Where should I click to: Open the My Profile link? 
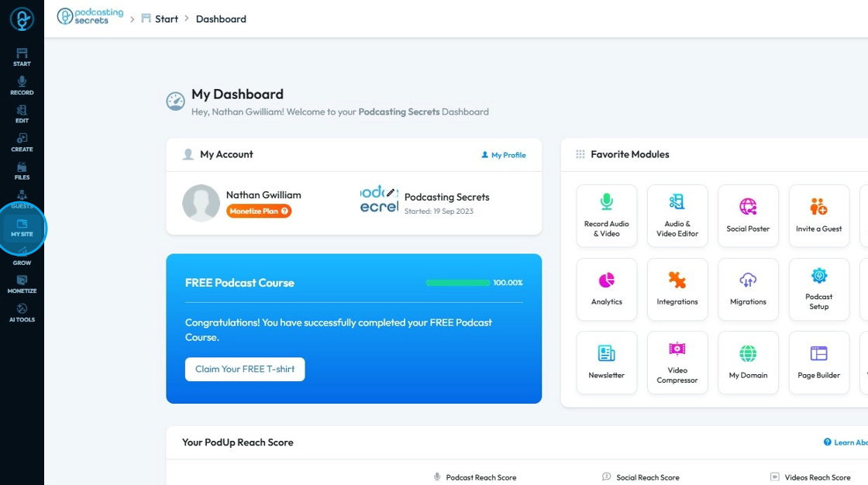[504, 155]
